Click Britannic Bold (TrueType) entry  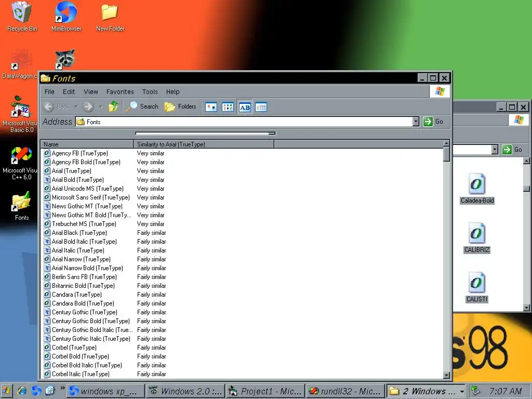click(83, 285)
